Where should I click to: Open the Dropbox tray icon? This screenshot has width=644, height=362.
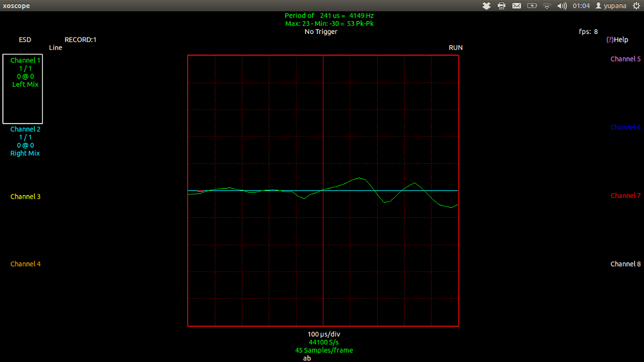[487, 6]
